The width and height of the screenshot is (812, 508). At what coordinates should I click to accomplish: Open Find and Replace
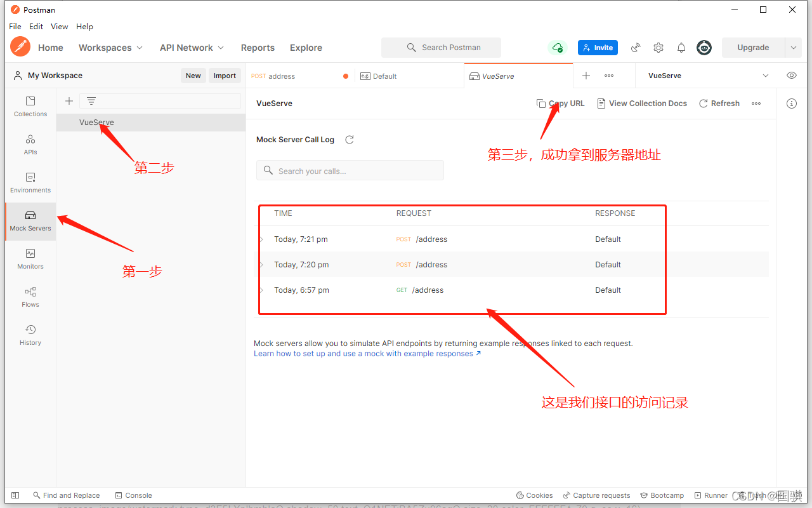pos(66,495)
